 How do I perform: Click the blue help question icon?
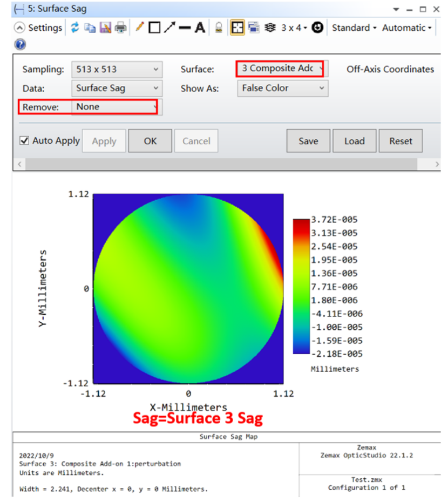[x=20, y=44]
